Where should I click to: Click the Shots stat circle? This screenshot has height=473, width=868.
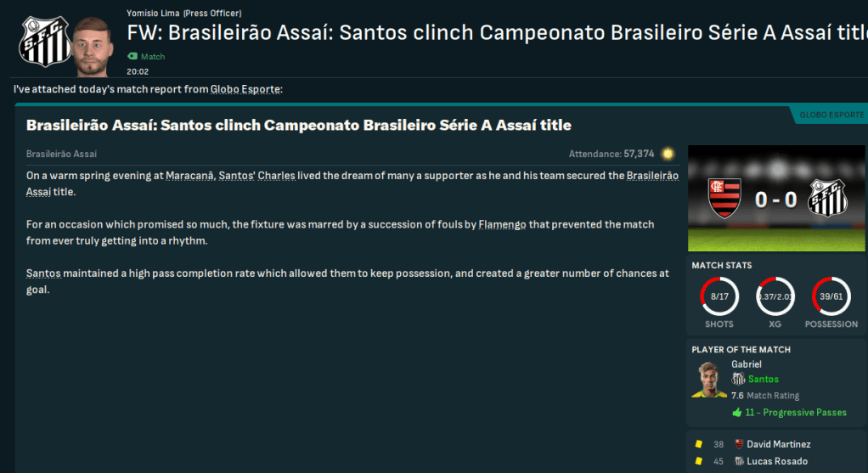pos(719,298)
